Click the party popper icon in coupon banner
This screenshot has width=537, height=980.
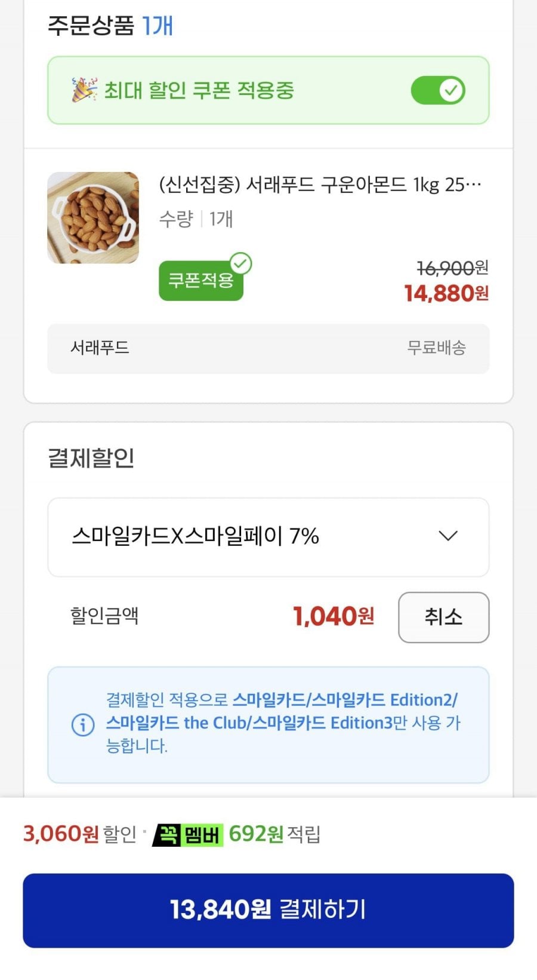pyautogui.click(x=84, y=90)
